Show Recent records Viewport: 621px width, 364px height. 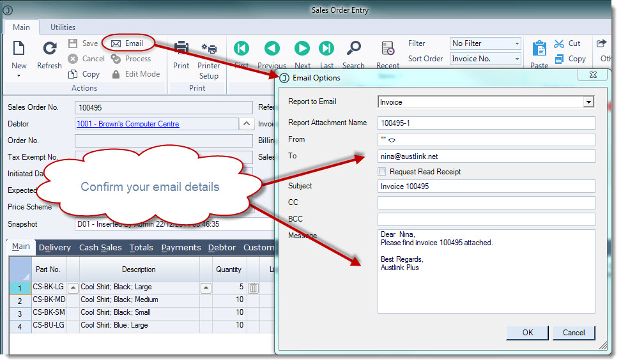tap(388, 55)
